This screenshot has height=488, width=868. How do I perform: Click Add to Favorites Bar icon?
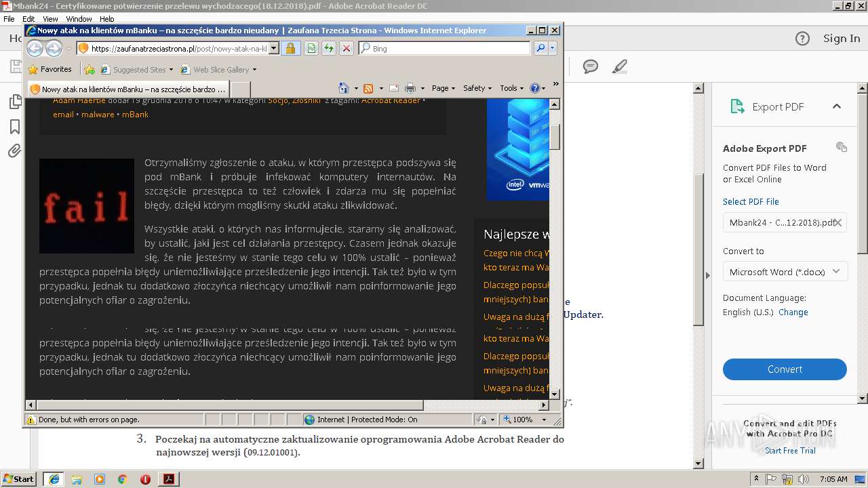(90, 69)
